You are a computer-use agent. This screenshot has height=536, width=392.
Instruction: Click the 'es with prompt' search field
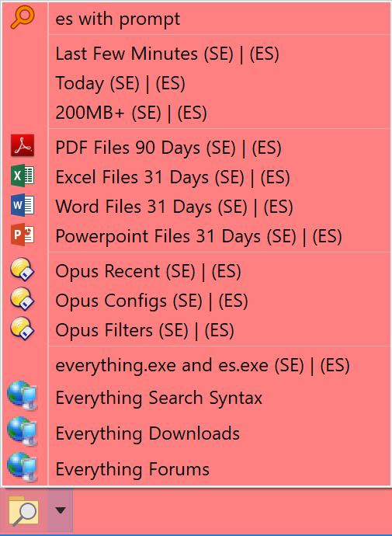pyautogui.click(x=220, y=19)
